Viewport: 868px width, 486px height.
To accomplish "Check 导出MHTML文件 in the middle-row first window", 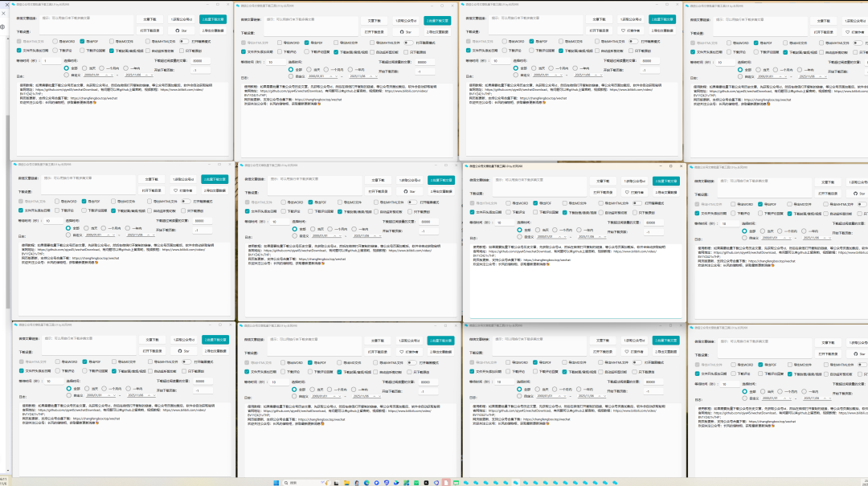I will click(149, 202).
